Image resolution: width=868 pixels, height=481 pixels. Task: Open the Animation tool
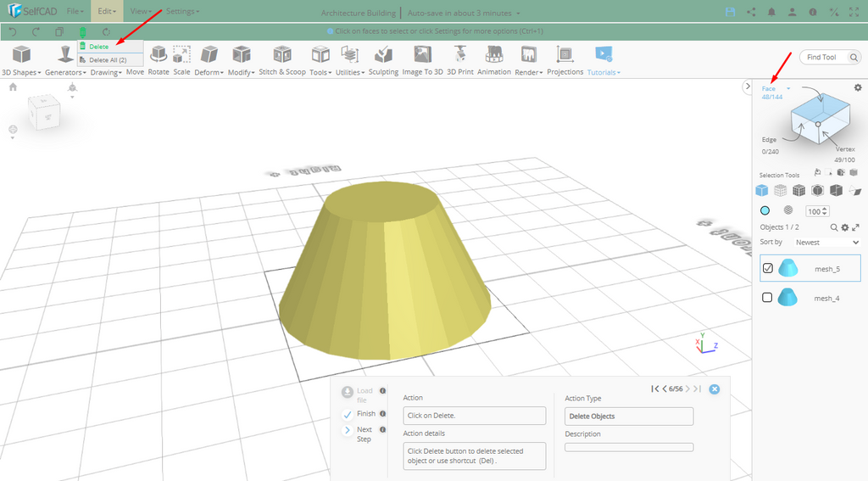point(493,55)
